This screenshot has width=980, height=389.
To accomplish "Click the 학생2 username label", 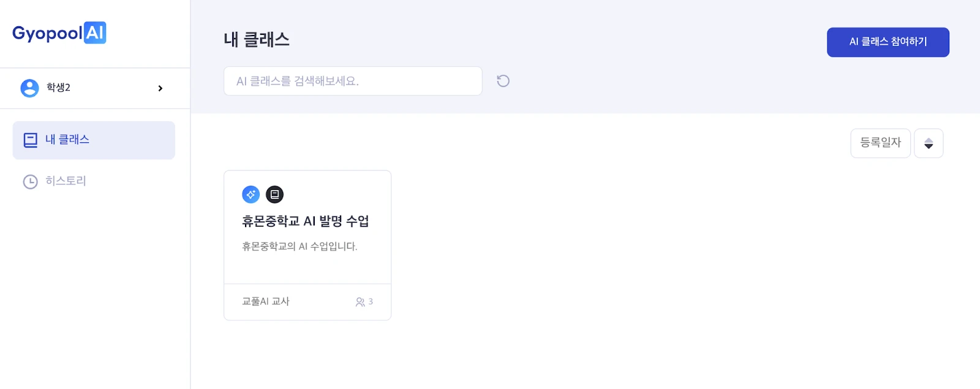I will pos(59,88).
